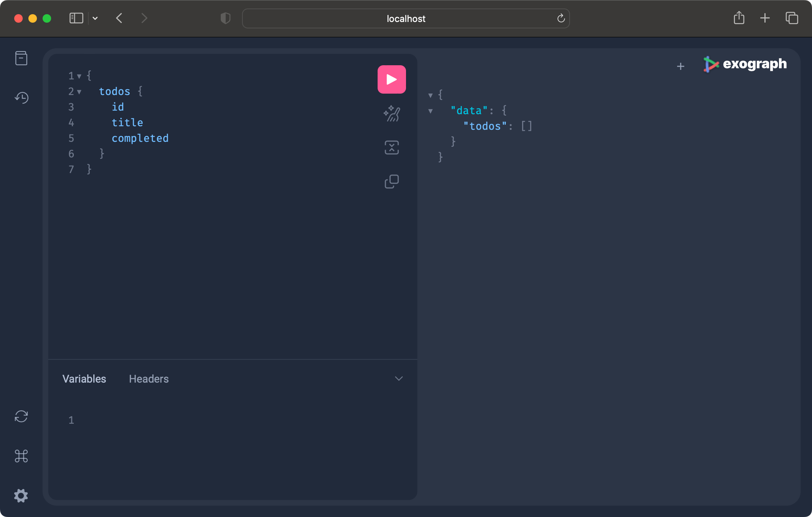Viewport: 812px width, 517px height.
Task: Click the merge fragments icon
Action: pyautogui.click(x=391, y=148)
